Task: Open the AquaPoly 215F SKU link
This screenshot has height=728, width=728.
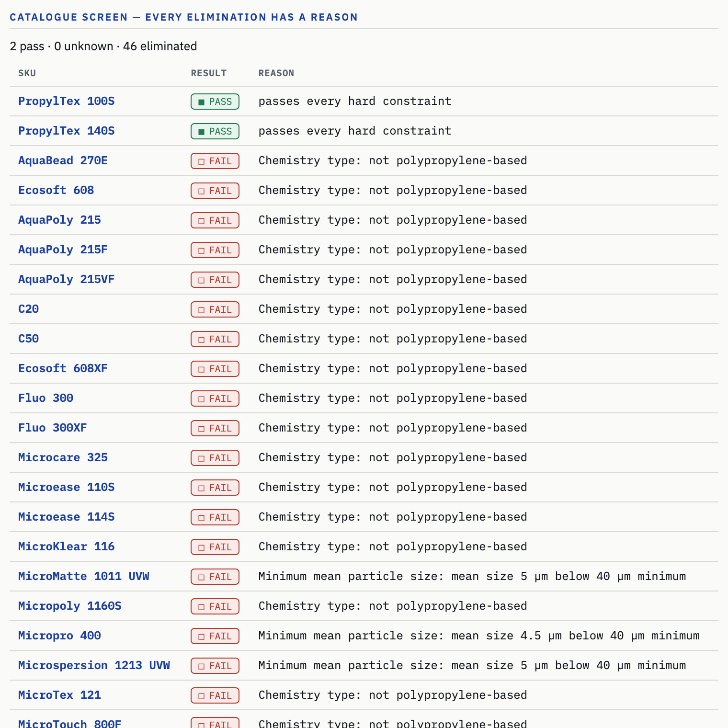Action: tap(63, 250)
